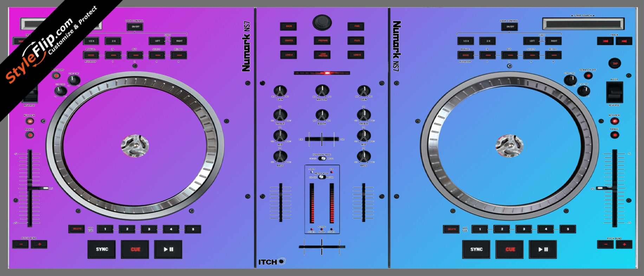Set loop IN point on the right deck
The image size is (644, 276).
pos(488,55)
